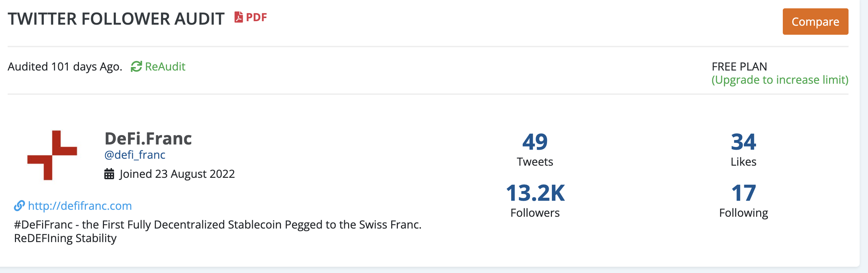Visit the http://defifranc.com website link

pyautogui.click(x=80, y=206)
